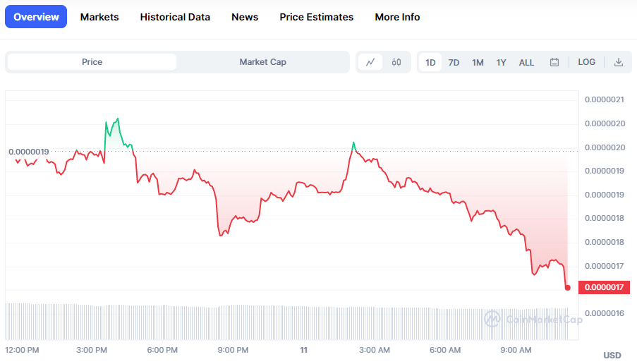Select the Price chart toggle

pyautogui.click(x=92, y=62)
